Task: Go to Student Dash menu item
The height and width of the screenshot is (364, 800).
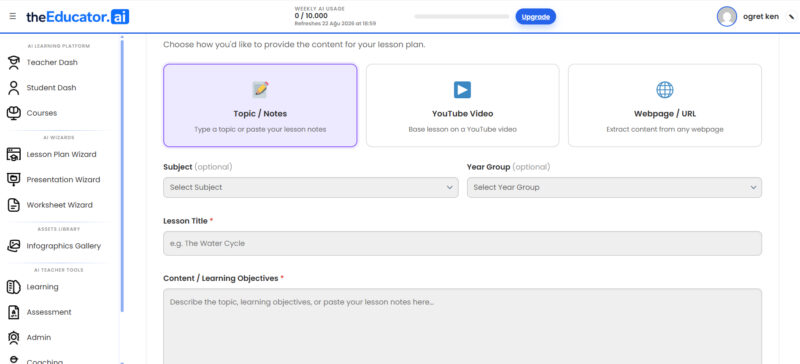Action: (51, 88)
